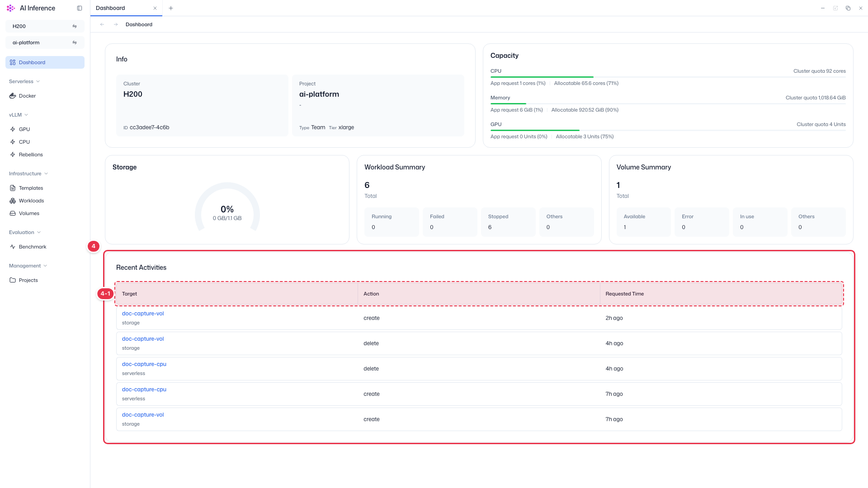The height and width of the screenshot is (488, 868).
Task: Click the Docker whale icon
Action: [13, 96]
